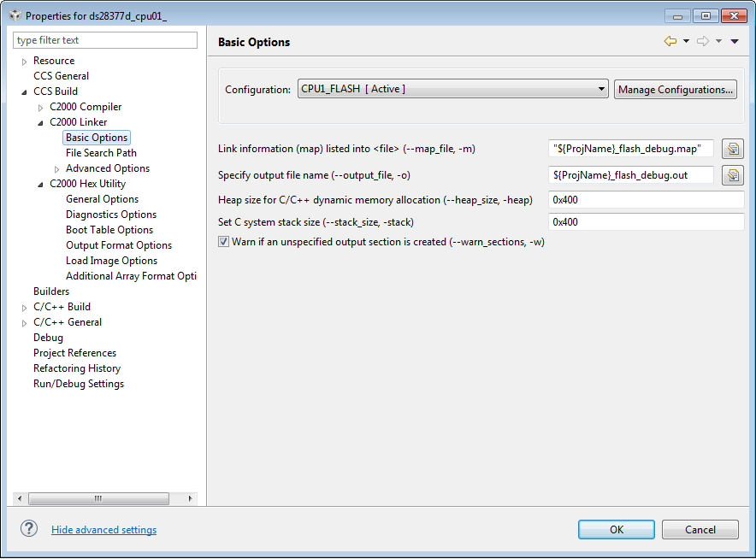Collapse the C2000 Hex Utility node
Image resolution: width=756 pixels, height=559 pixels.
click(40, 185)
